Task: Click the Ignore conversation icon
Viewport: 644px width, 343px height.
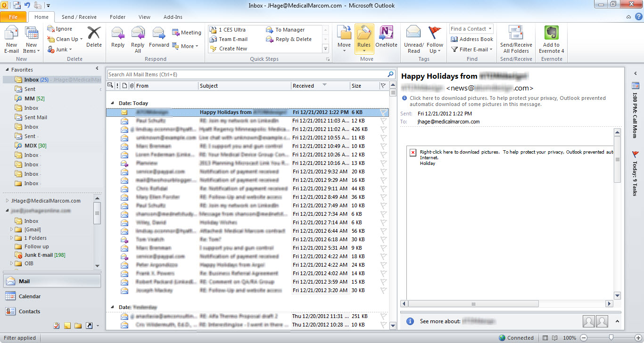Action: click(51, 29)
